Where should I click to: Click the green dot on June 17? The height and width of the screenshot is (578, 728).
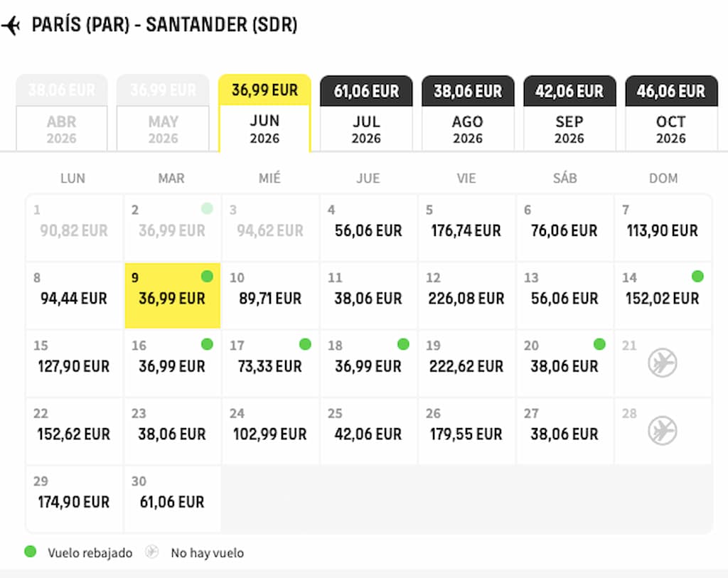(x=305, y=344)
